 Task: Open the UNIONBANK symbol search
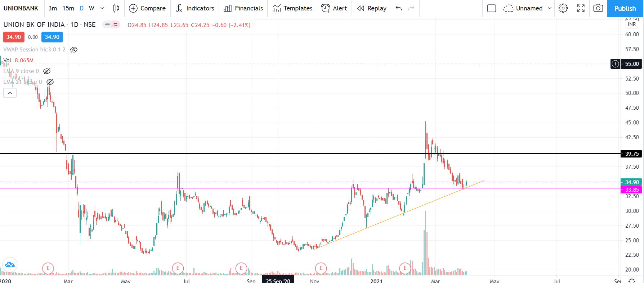pyautogui.click(x=21, y=8)
